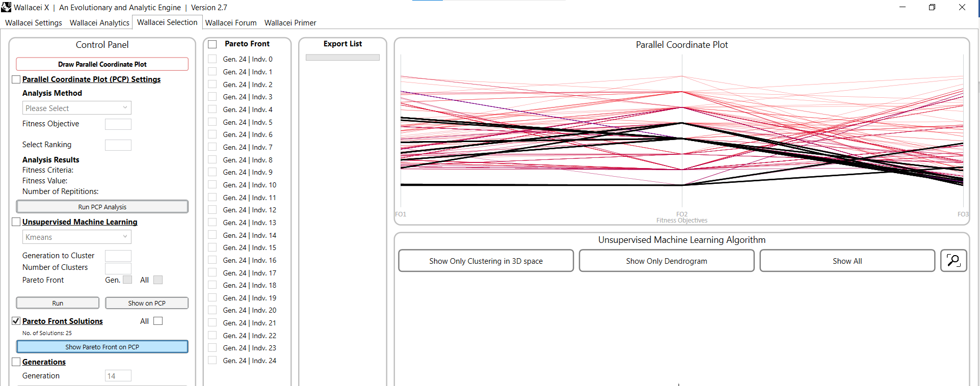Click the magnifier zoom icon button
Image resolution: width=980 pixels, height=386 pixels.
click(953, 261)
